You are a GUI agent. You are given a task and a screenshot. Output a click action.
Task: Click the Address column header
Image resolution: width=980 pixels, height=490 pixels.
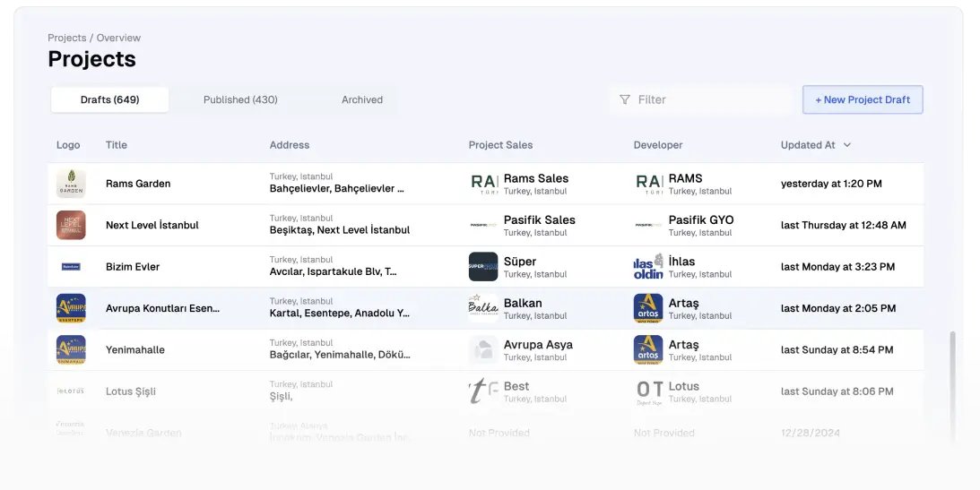point(290,145)
